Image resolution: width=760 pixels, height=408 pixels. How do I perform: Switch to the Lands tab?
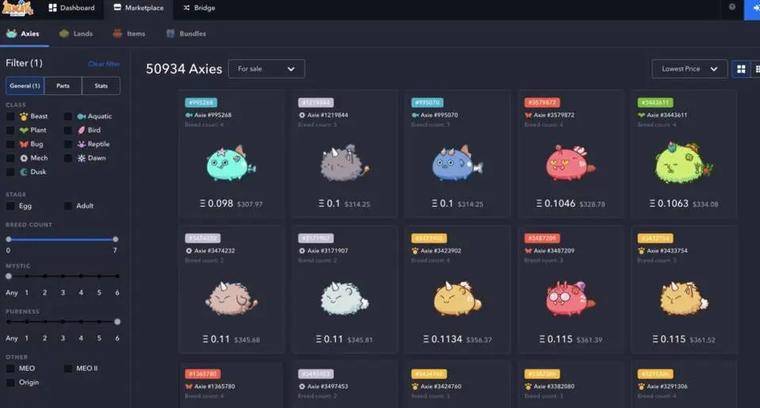pyautogui.click(x=76, y=33)
